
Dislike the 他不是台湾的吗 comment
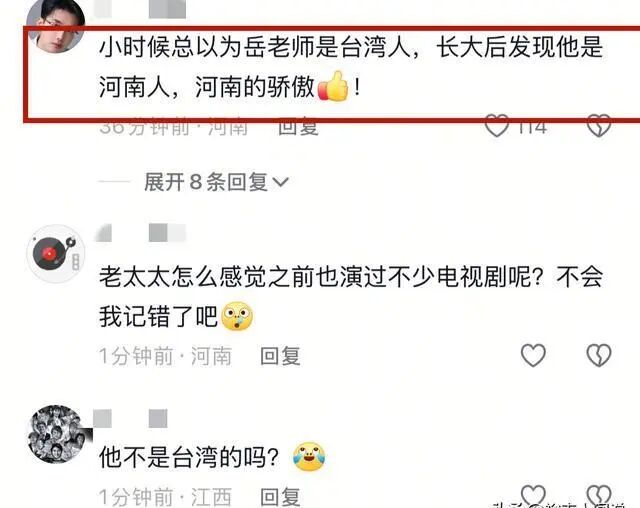[x=599, y=495]
